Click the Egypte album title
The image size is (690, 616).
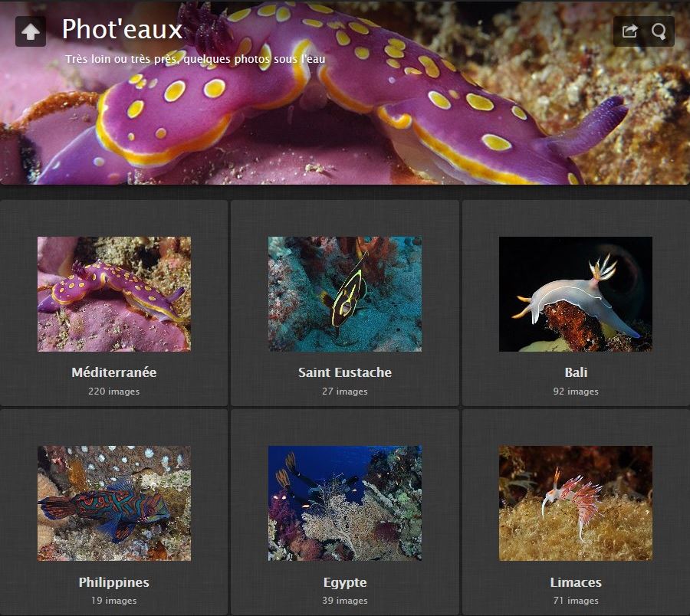point(345,582)
